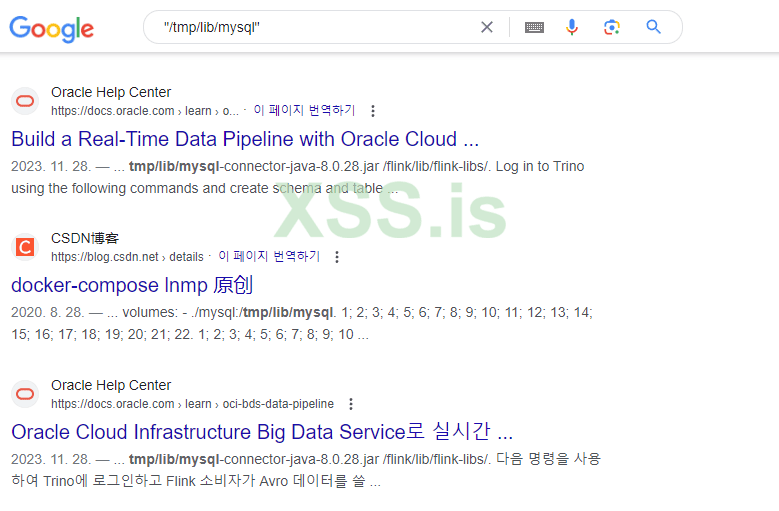Click the snippet dated "2020. 8. 28."
Image resolution: width=779 pixels, height=511 pixels.
[x=302, y=323]
